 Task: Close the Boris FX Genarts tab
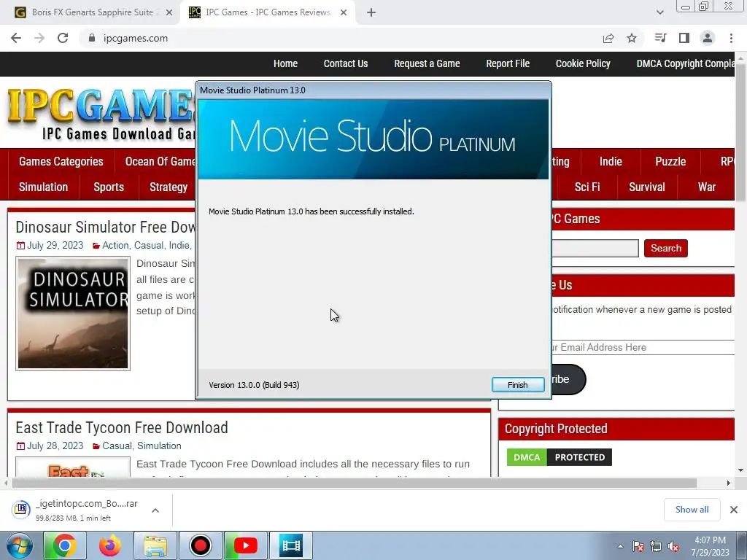coord(169,13)
